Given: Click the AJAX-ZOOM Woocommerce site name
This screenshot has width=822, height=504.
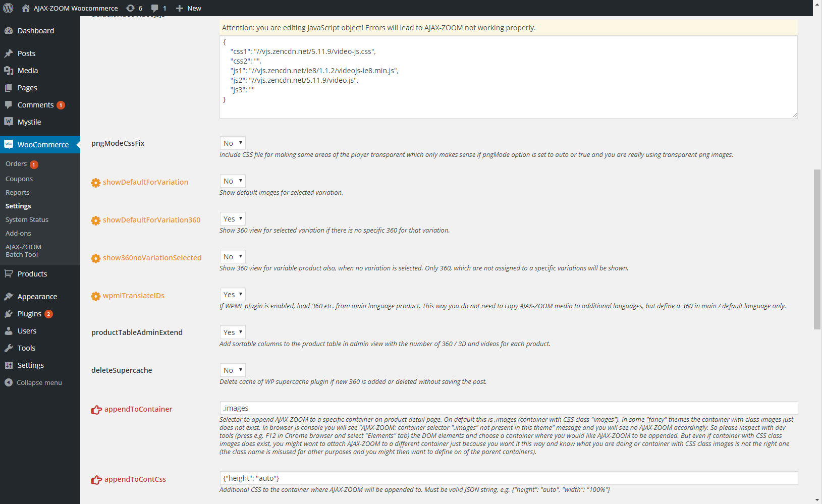Looking at the screenshot, I should click(76, 8).
